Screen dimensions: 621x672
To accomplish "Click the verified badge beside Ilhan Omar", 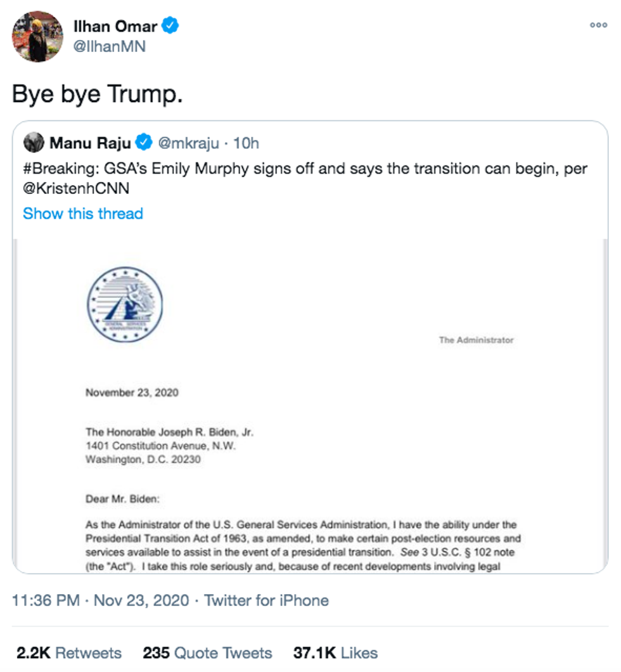I will point(170,25).
